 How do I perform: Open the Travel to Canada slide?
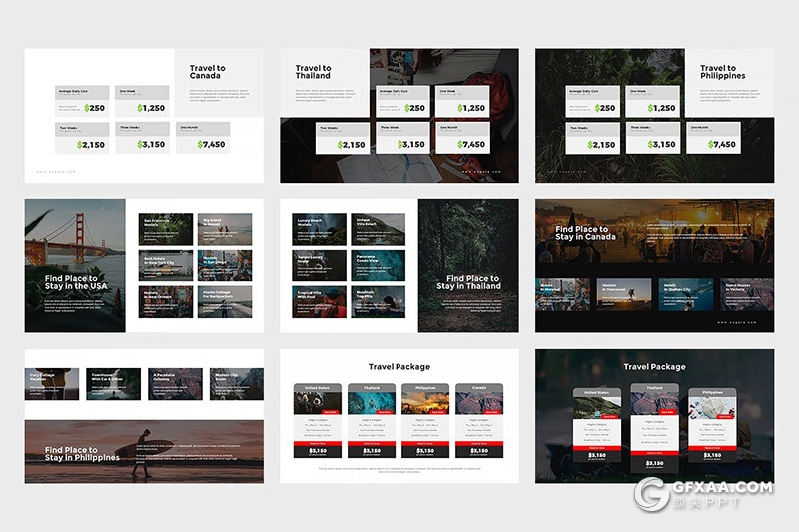(x=144, y=115)
